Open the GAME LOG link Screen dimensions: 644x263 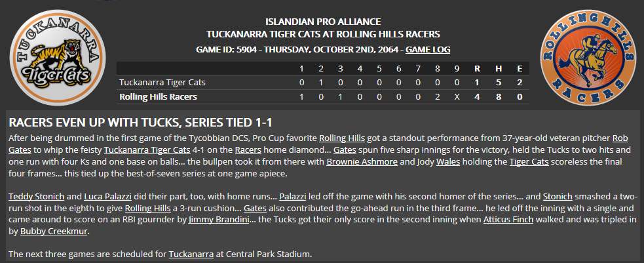pyautogui.click(x=428, y=50)
